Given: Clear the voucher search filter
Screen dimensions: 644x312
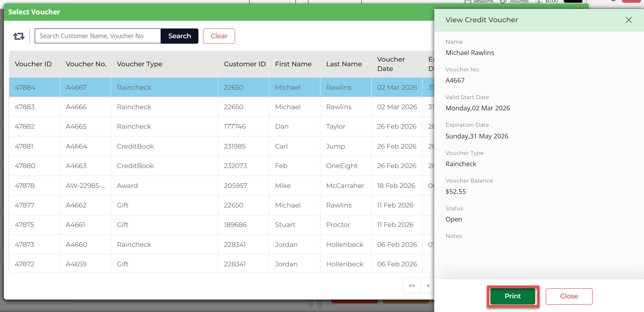Looking at the screenshot, I should 219,36.
